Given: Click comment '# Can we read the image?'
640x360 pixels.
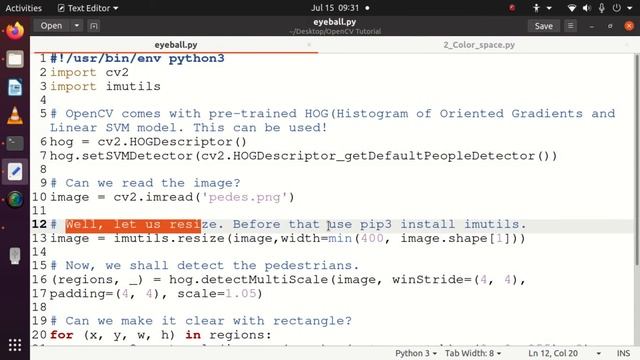Looking at the screenshot, I should click(145, 183).
